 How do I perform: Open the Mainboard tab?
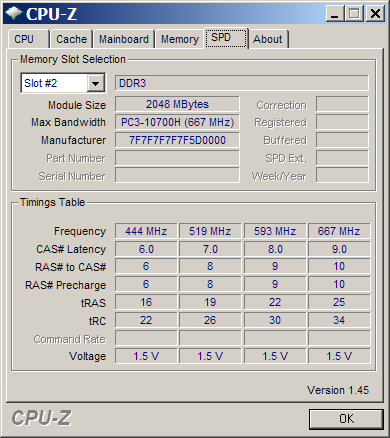(124, 39)
